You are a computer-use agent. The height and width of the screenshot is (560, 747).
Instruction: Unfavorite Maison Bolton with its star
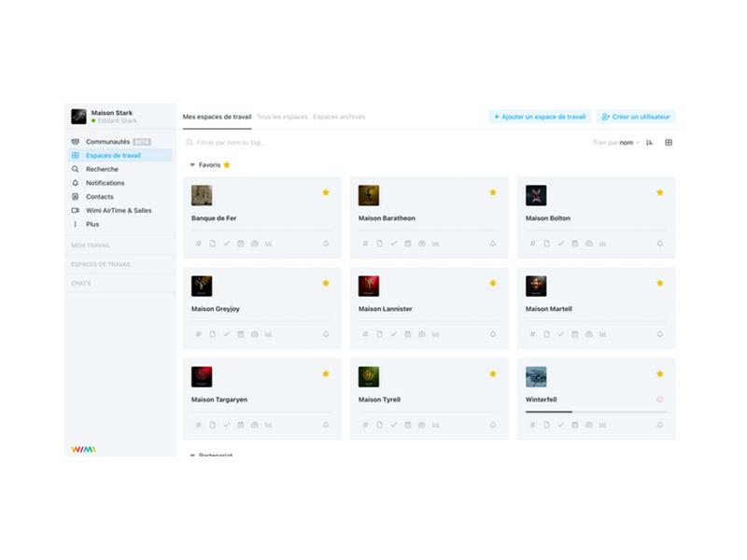click(x=660, y=192)
